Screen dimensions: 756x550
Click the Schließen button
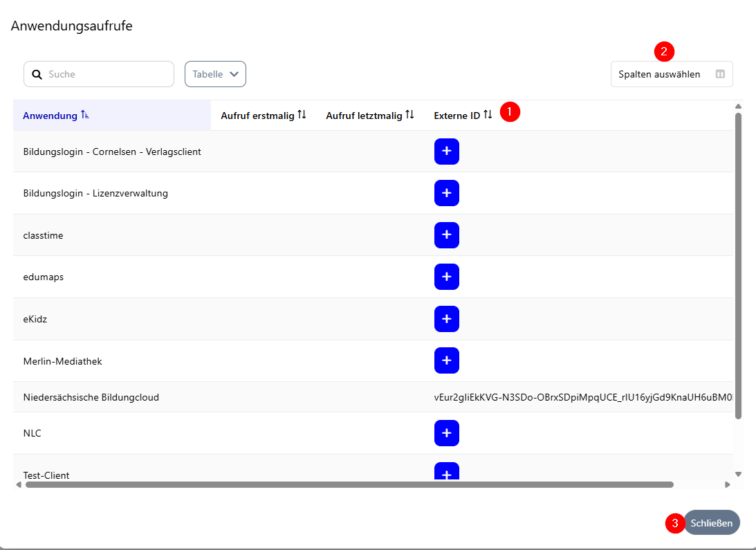click(711, 523)
